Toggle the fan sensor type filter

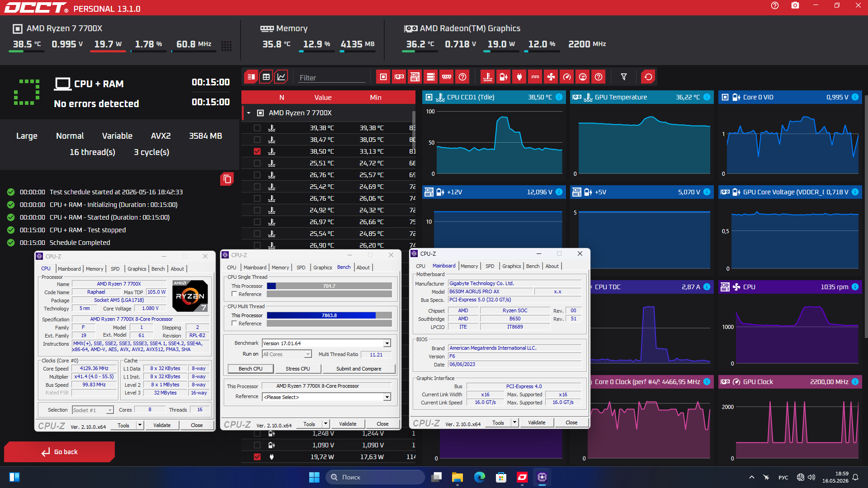click(x=551, y=77)
